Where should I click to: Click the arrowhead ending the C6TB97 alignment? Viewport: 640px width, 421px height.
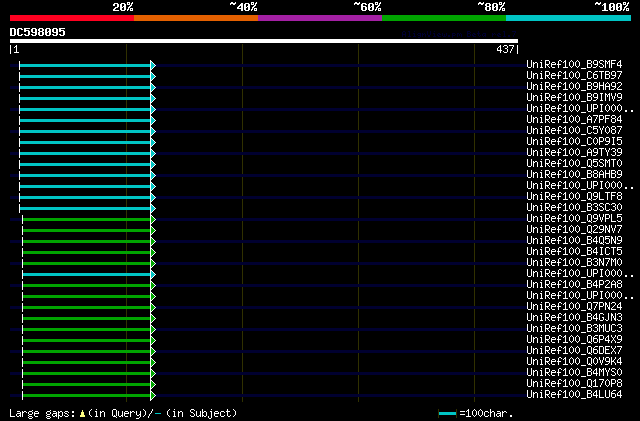point(153,76)
